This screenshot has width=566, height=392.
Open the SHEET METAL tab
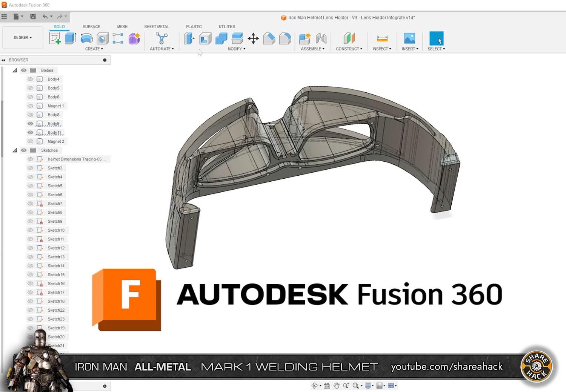tap(157, 27)
